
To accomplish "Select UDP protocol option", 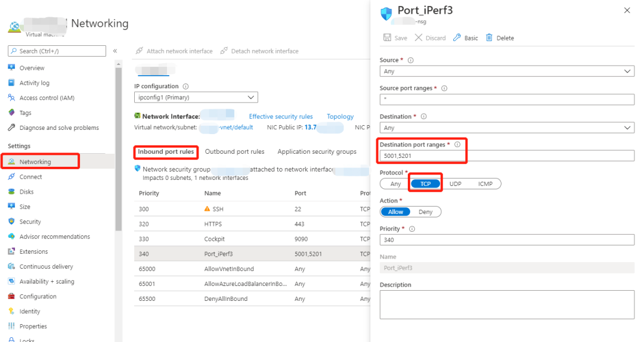I will coord(455,184).
